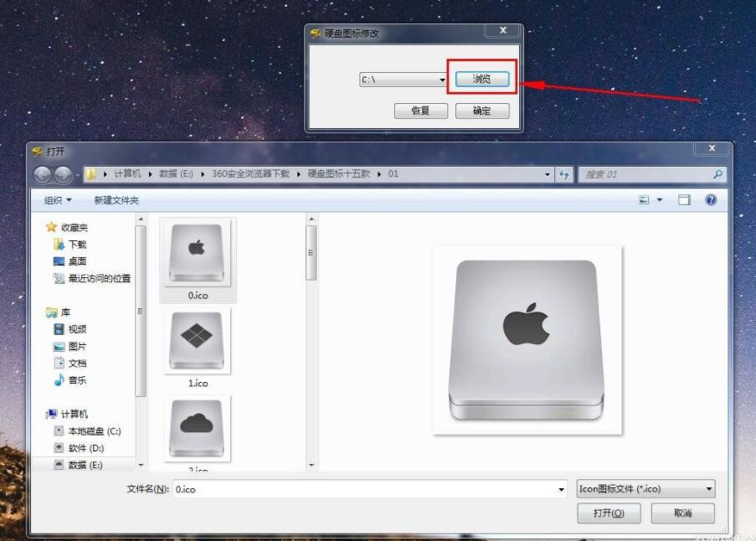Click the help question mark icon

(711, 199)
